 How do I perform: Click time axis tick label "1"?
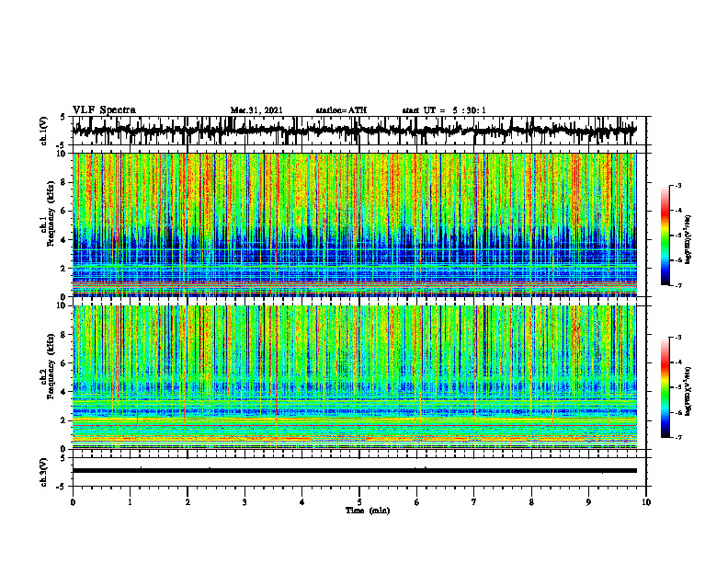(x=130, y=502)
